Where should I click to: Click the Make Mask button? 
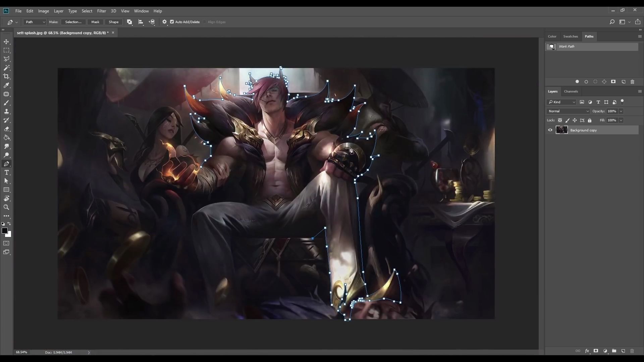click(x=95, y=22)
